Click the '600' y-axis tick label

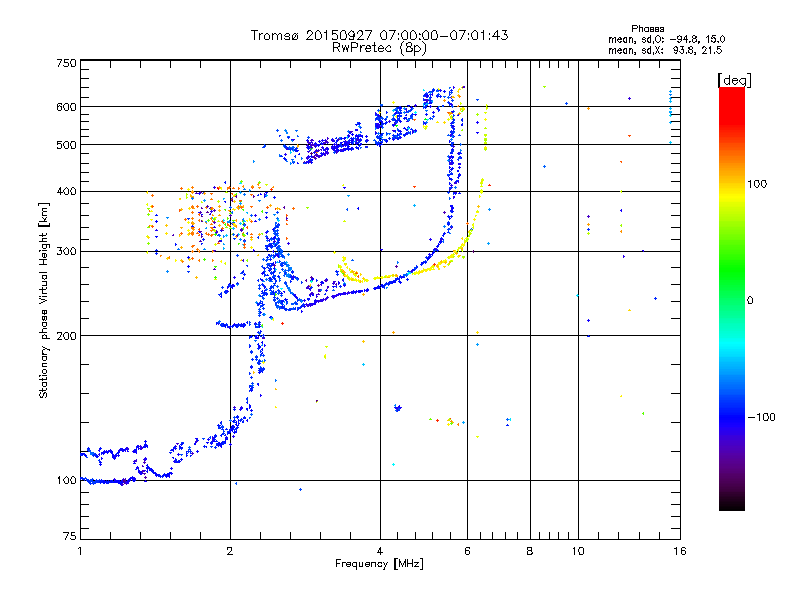(66, 107)
